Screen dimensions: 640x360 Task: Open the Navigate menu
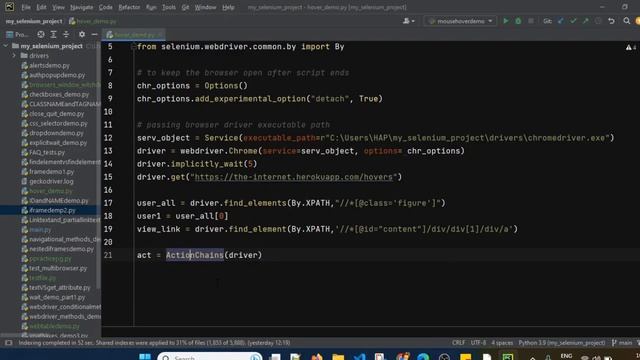point(82,7)
